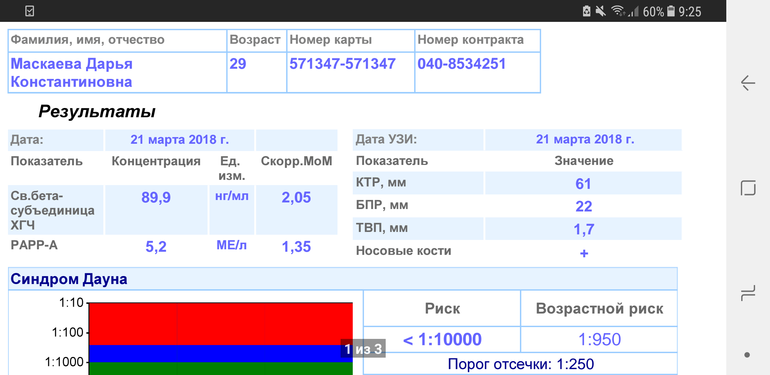
Task: Tap contract number 040-8534251
Action: pyautogui.click(x=462, y=64)
